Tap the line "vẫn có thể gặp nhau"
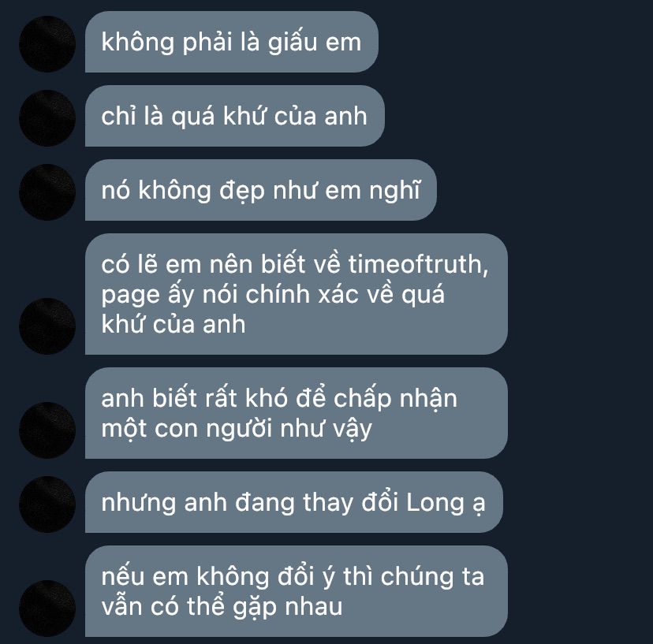The height and width of the screenshot is (644, 653). click(222, 607)
